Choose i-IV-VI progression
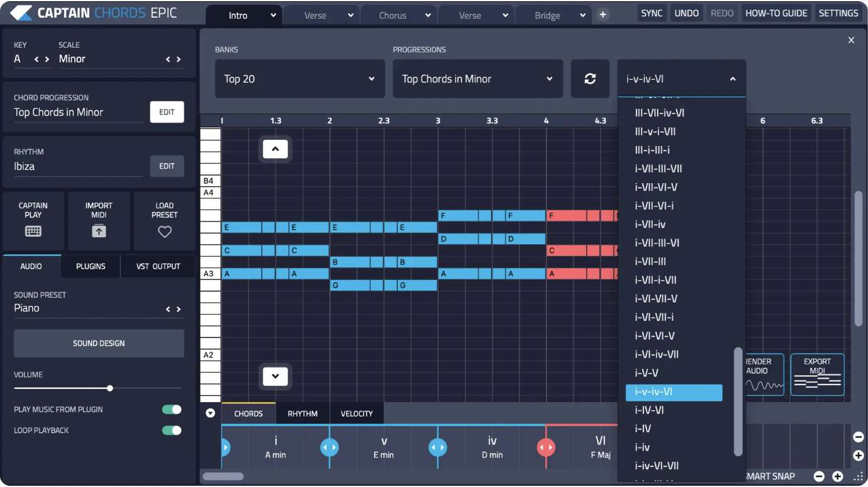Screen dimensions: 868x487 pyautogui.click(x=649, y=410)
